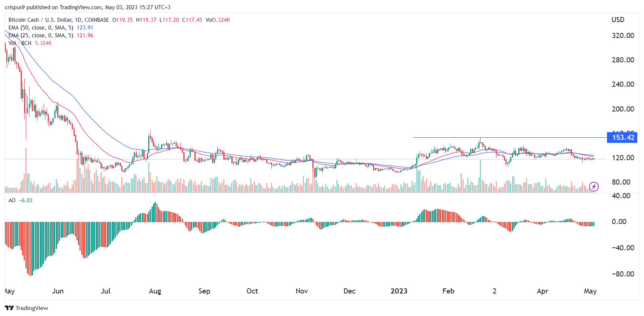Click the 320.00 price axis value
The image size is (644, 316).
coord(623,35)
